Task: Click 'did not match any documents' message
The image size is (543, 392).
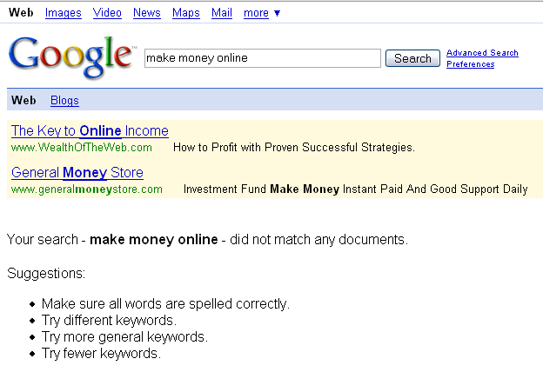Action: [318, 239]
